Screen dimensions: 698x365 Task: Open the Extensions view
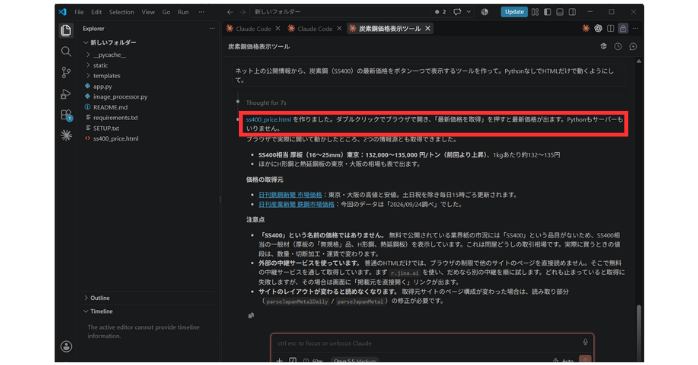coord(66,114)
